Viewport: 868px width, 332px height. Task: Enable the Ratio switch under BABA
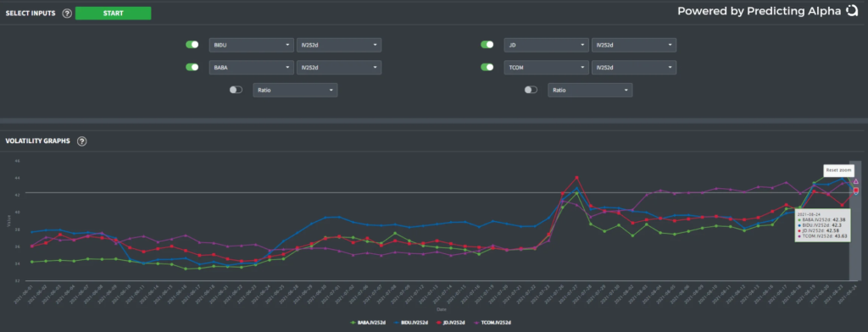[236, 90]
